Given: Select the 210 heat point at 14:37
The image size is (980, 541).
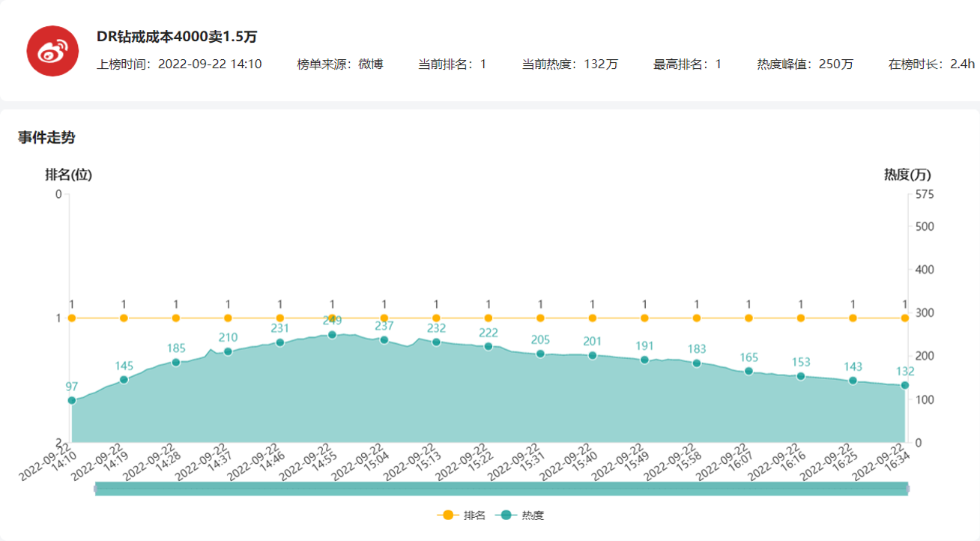Looking at the screenshot, I should [228, 351].
